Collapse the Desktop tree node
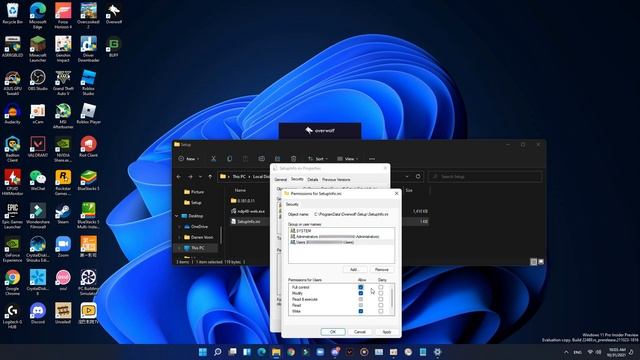This screenshot has height=360, width=640. [x=177, y=216]
